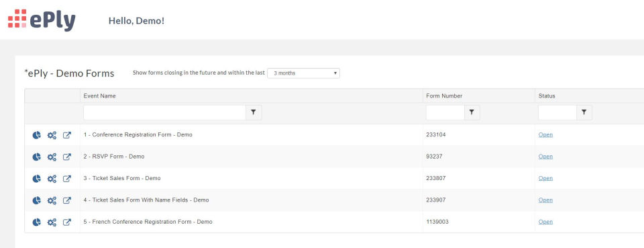The width and height of the screenshot is (644, 248).
Task: Click form number 233104
Action: [x=436, y=134]
